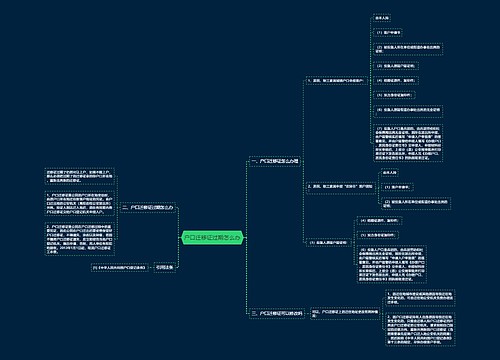Screen dimensions: 500x360
Task: Select the top branch (5) 双方身份证复印件 node
Action: [394, 95]
